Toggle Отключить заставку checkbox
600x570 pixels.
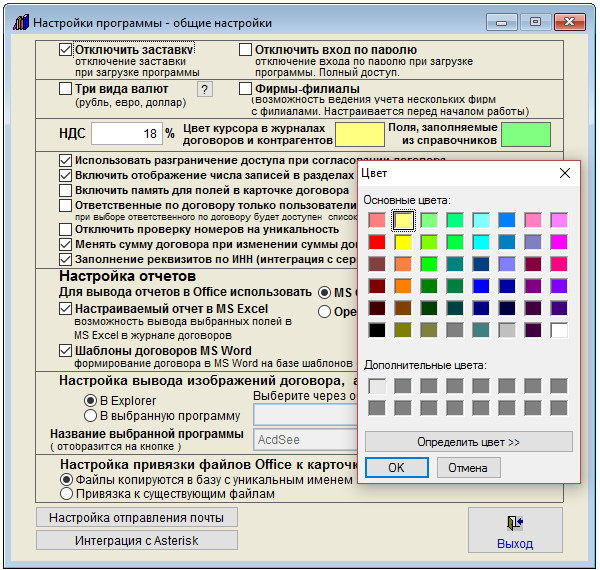(66, 49)
